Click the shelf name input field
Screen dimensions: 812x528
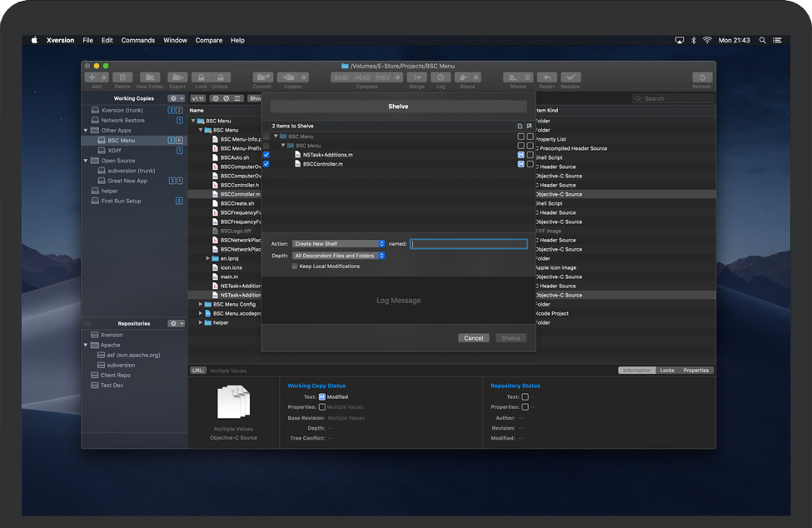point(469,244)
